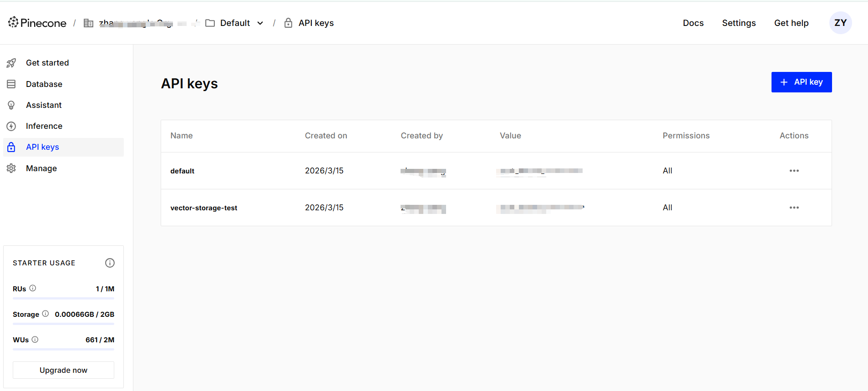
Task: Click the WUs usage progress bar
Action: coord(63,350)
